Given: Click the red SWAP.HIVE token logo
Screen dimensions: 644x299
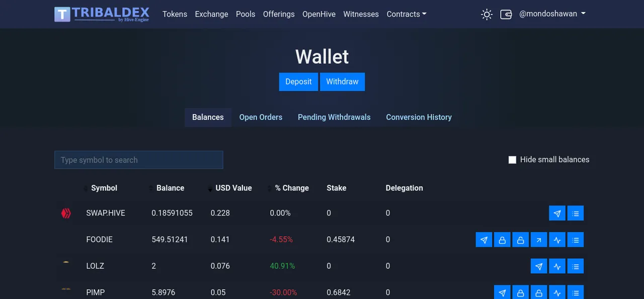Looking at the screenshot, I should point(66,214).
